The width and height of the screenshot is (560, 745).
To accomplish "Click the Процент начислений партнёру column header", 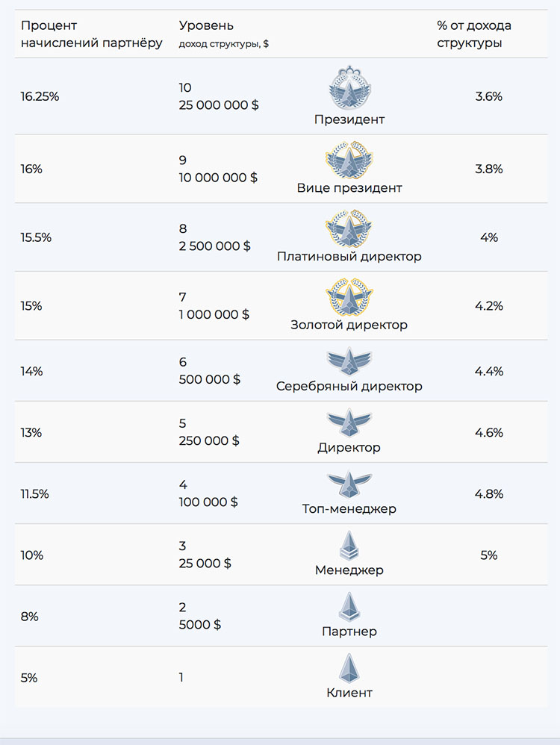I will pos(91,34).
